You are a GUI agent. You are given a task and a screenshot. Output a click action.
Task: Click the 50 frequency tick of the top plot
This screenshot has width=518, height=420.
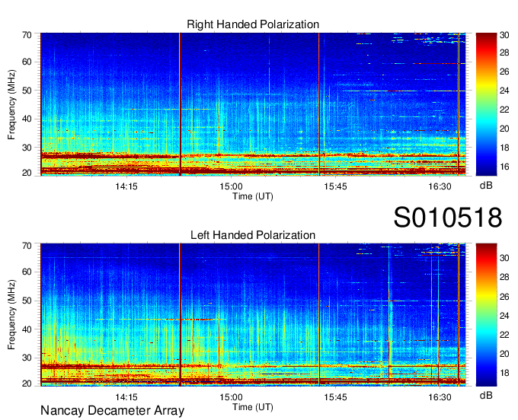coord(27,91)
